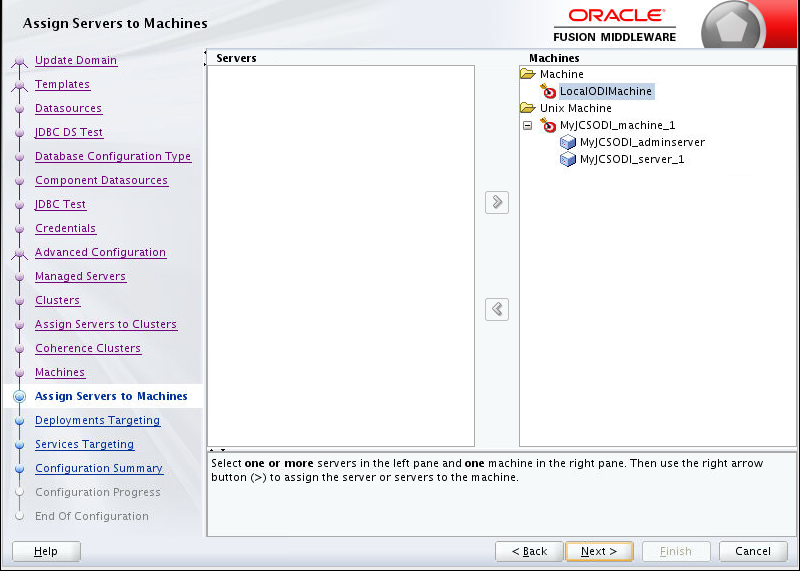The image size is (800, 571).
Task: Click inside the empty Servers list pane
Action: coord(341,256)
